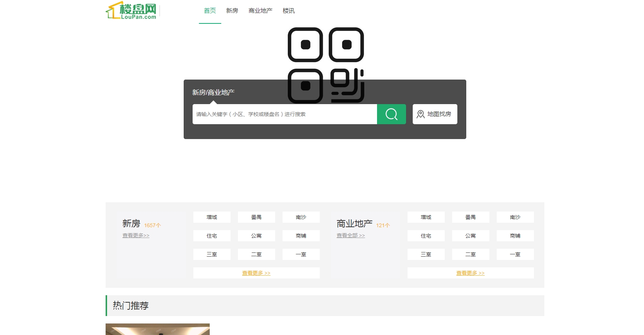Pick 三室 in the 新房 section
The height and width of the screenshot is (335, 644).
point(212,254)
